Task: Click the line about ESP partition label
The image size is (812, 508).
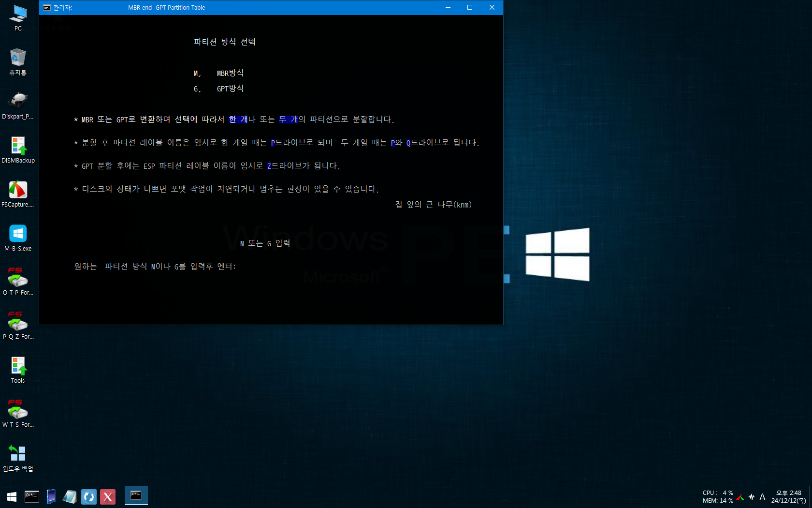Action: (x=207, y=166)
